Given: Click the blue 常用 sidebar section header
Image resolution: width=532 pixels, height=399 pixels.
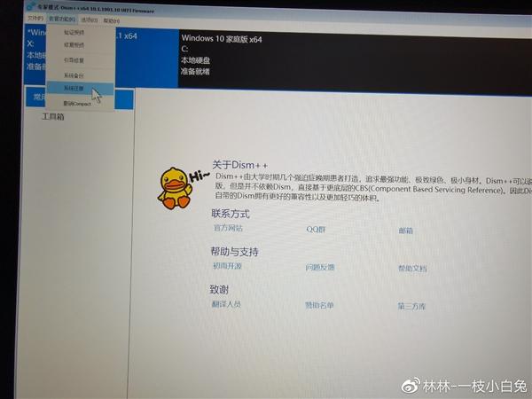Looking at the screenshot, I should (x=80, y=98).
